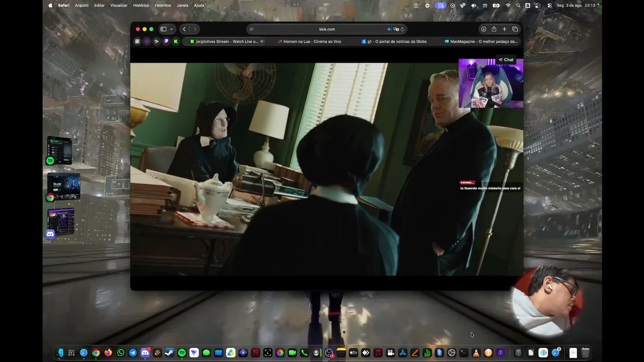The width and height of the screenshot is (644, 362).
Task: Reload the kick.com page
Action: [x=403, y=29]
